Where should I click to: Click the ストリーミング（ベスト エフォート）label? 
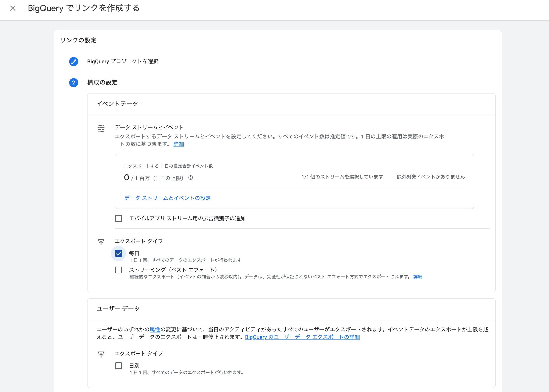point(173,270)
